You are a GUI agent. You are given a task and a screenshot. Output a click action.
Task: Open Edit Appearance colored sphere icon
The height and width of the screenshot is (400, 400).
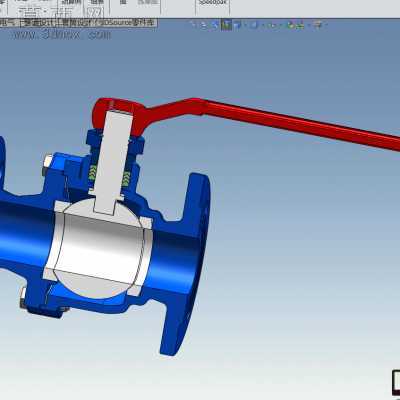tap(291, 25)
